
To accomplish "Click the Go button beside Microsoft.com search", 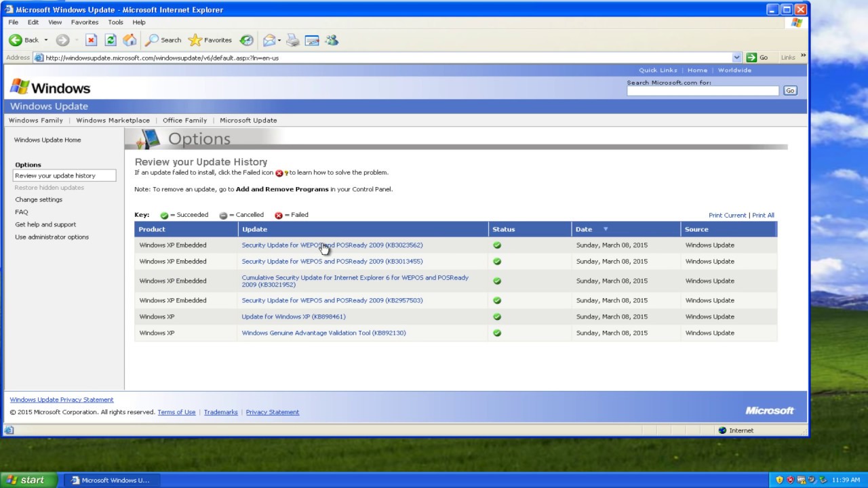I will click(x=790, y=91).
